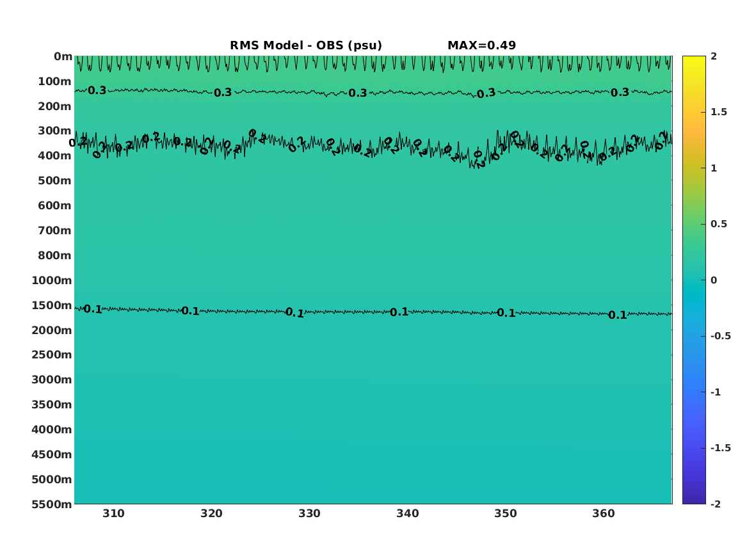
Task: Select the colorbar tick label '0'
Action: point(714,280)
